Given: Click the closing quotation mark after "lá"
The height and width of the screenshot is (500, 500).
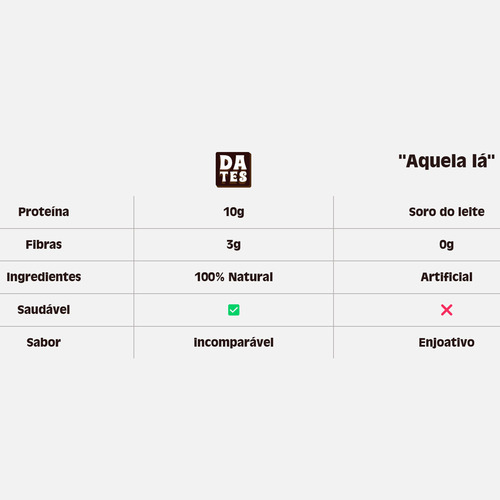Looking at the screenshot, I should 491,158.
